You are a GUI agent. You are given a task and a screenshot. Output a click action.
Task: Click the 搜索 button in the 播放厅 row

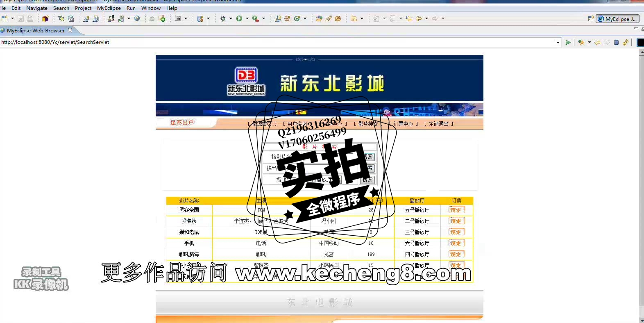point(367,180)
